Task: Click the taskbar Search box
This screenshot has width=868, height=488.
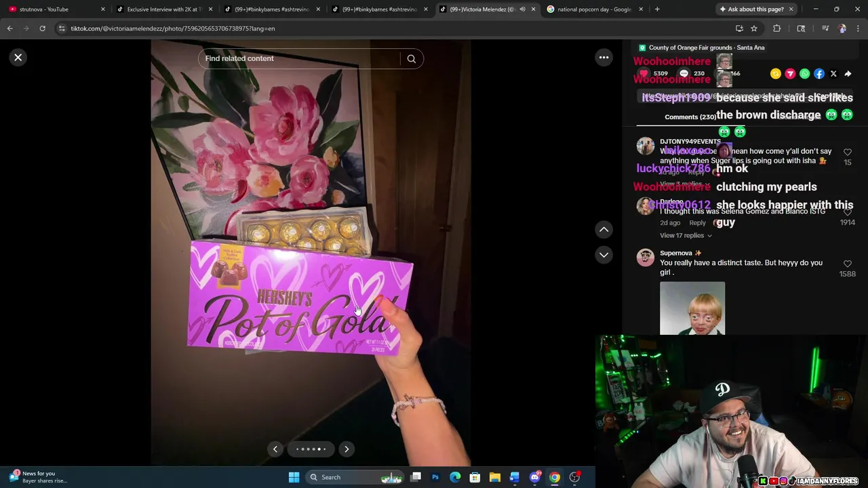Action: (x=355, y=477)
